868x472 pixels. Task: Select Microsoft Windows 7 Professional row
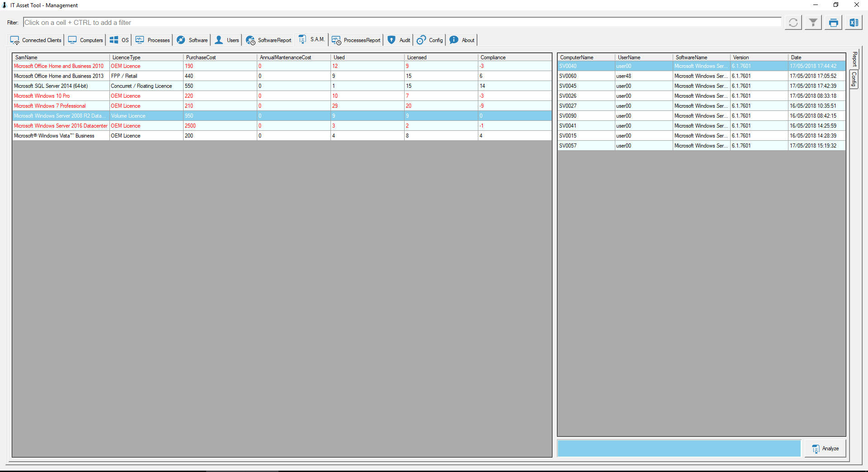click(x=282, y=106)
